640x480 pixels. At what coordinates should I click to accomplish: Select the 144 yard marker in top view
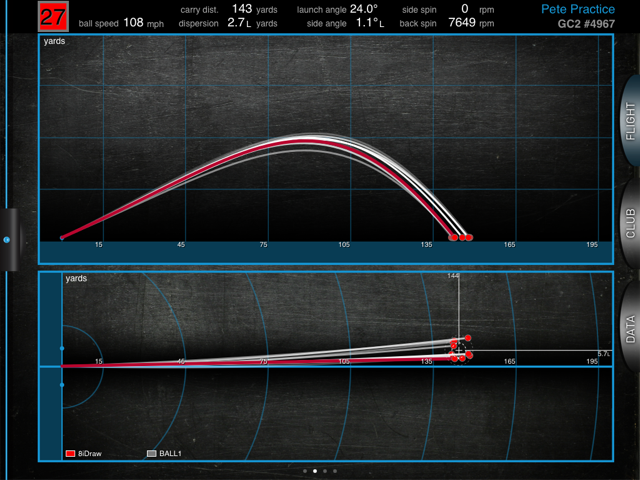(453, 275)
